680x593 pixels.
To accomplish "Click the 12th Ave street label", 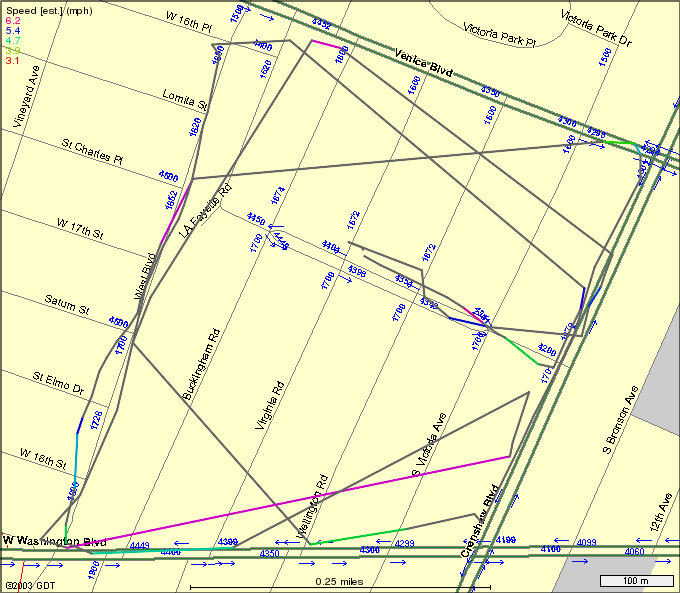I will pyautogui.click(x=661, y=512).
